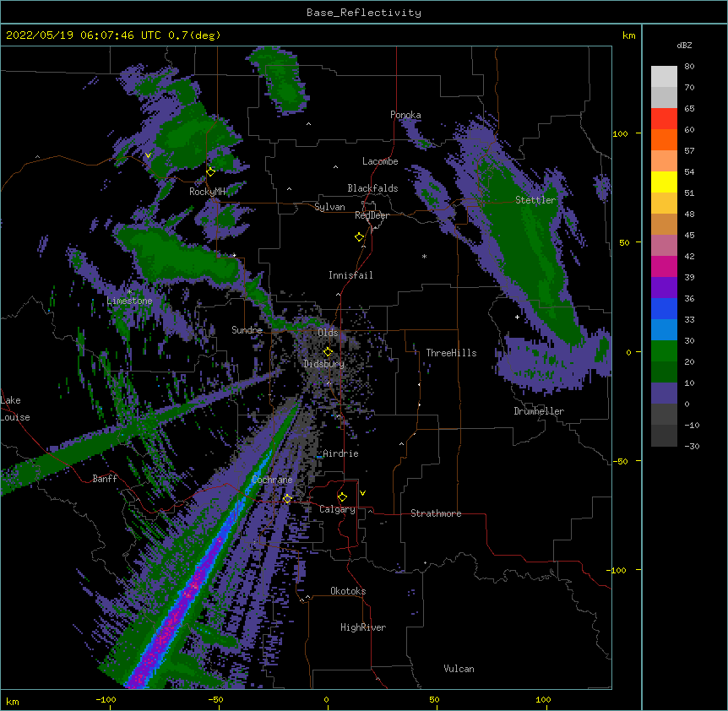Click the white plus marker west of Stettler echo
Screen dimensions: 728x711
pyautogui.click(x=517, y=317)
